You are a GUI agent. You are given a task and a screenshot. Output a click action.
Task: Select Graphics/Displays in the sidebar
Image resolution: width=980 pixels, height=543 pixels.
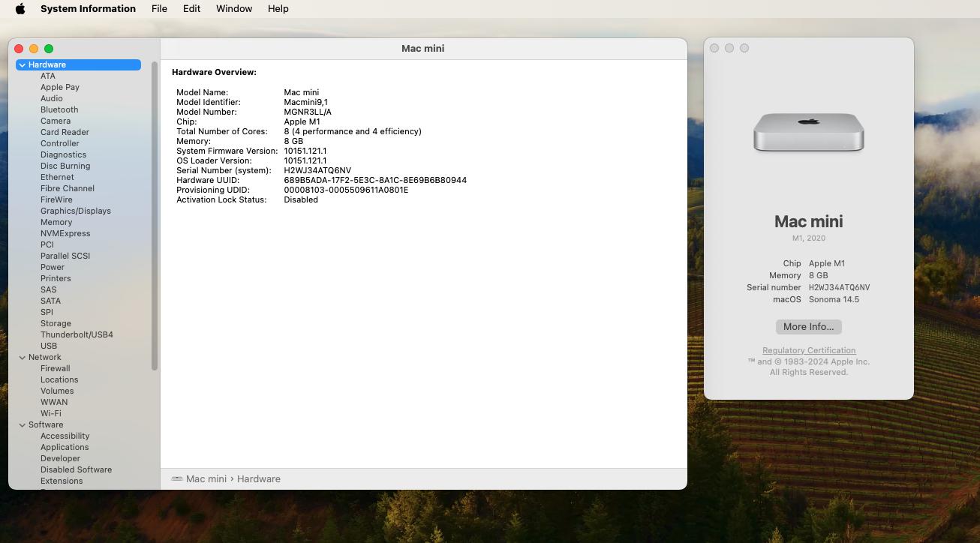pyautogui.click(x=76, y=211)
